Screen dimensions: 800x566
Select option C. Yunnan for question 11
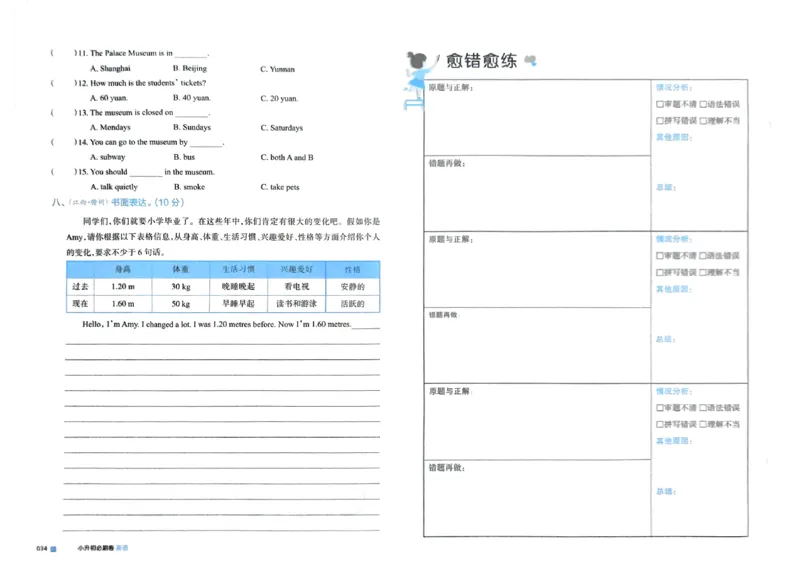pyautogui.click(x=278, y=69)
